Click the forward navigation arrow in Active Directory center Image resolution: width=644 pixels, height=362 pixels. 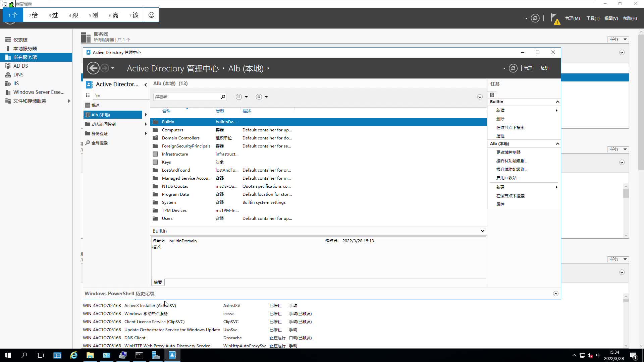[x=105, y=68]
